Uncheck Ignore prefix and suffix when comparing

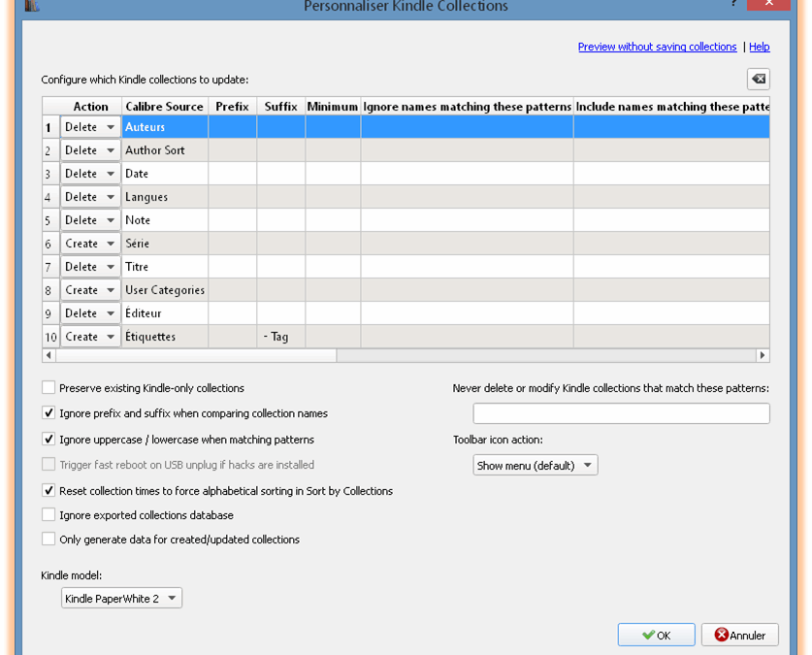coord(49,412)
